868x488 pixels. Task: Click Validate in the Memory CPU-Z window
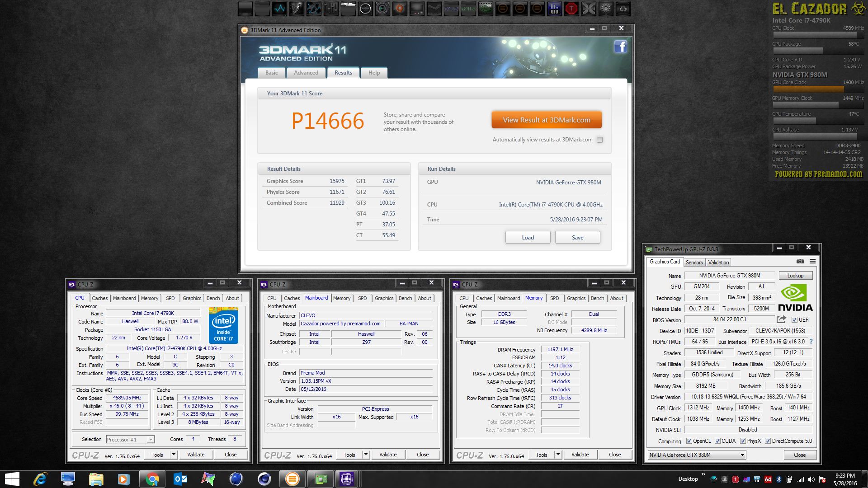580,455
